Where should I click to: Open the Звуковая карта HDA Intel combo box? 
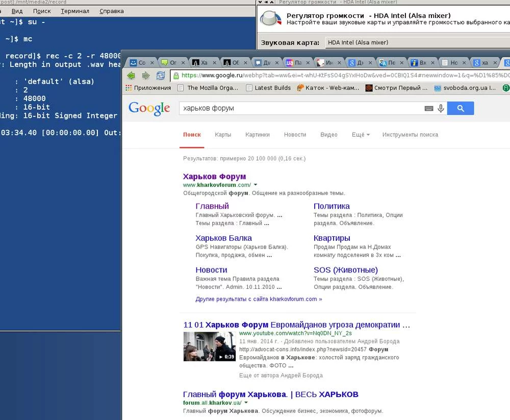point(417,42)
